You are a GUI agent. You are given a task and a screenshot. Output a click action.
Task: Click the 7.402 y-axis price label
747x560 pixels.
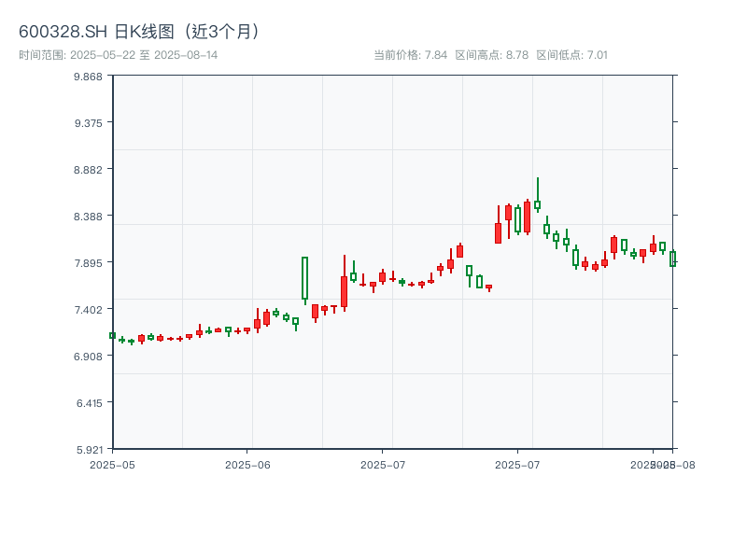click(87, 310)
